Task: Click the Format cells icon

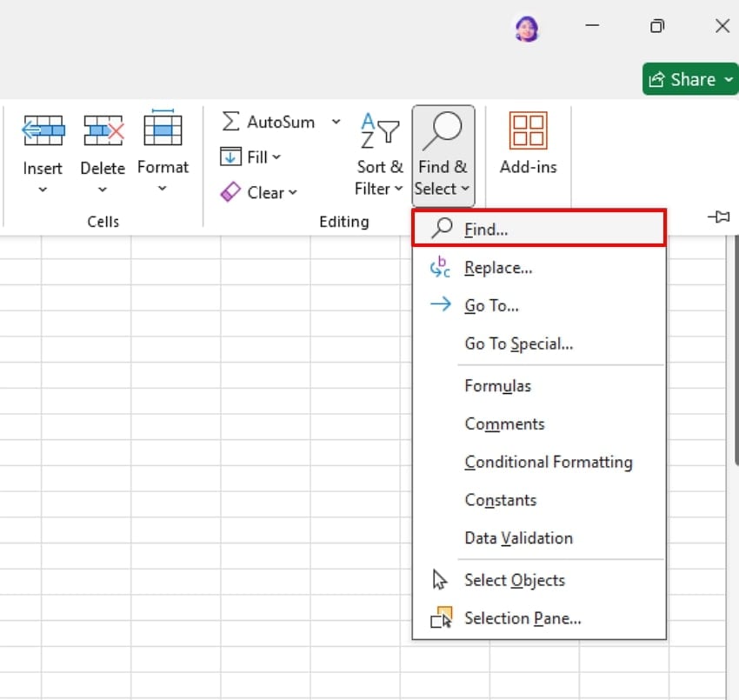Action: point(163,127)
